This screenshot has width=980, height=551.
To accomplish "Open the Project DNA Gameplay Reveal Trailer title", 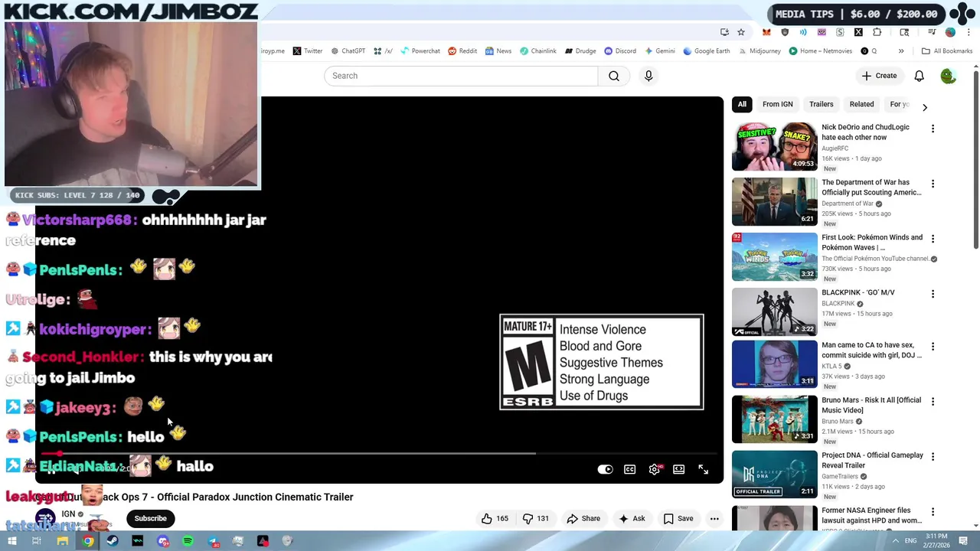I will (x=872, y=460).
